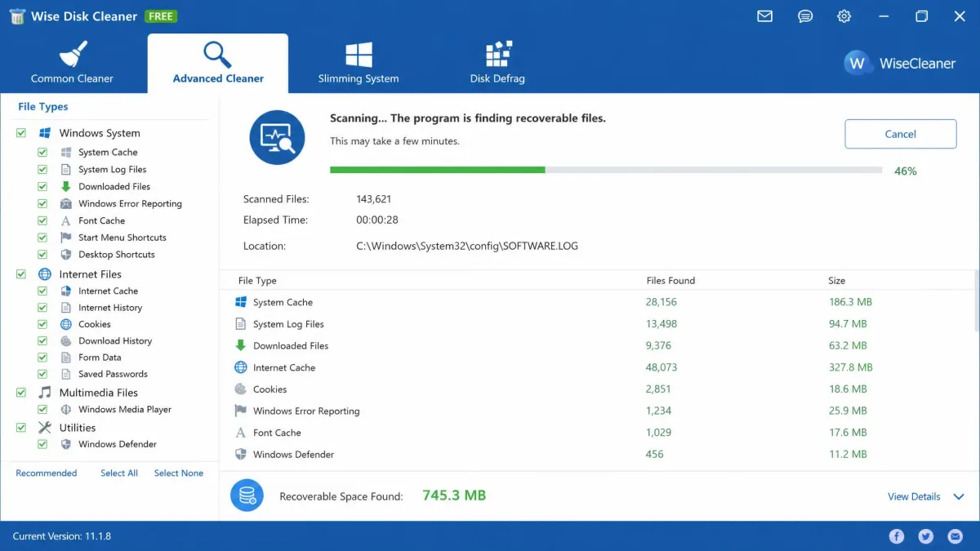Click the recoverable space database icon
This screenshot has height=551, width=980.
tap(247, 495)
